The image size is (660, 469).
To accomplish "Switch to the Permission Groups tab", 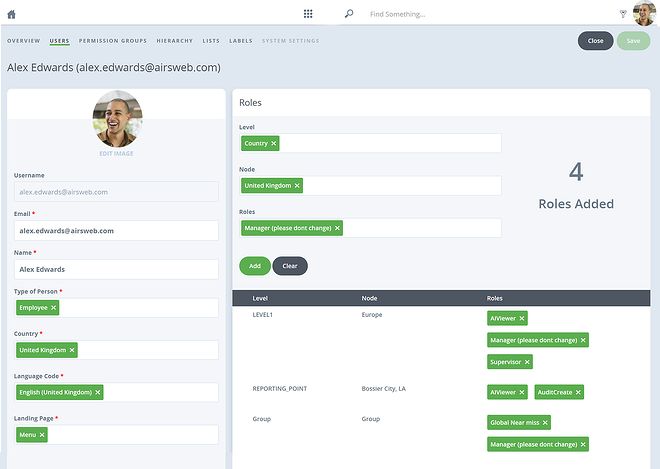I will point(113,41).
